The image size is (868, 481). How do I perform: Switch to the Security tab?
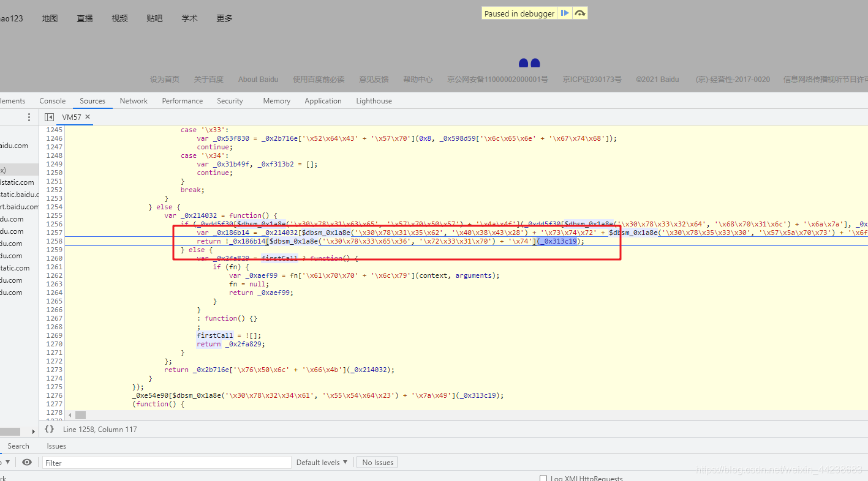click(x=230, y=101)
